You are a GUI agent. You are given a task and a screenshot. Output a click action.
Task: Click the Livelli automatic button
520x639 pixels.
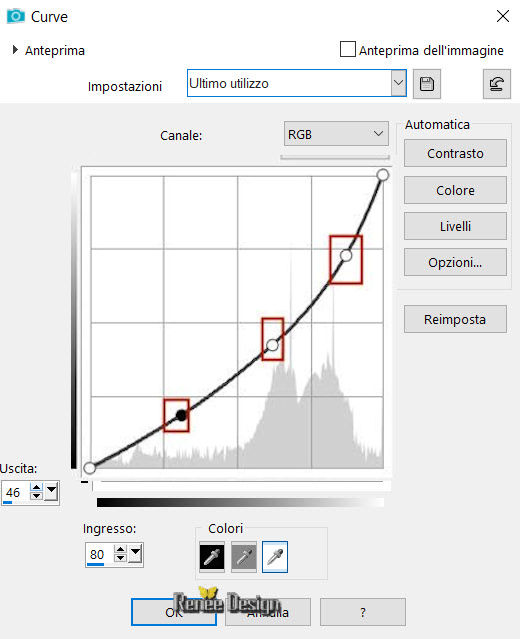point(455,226)
